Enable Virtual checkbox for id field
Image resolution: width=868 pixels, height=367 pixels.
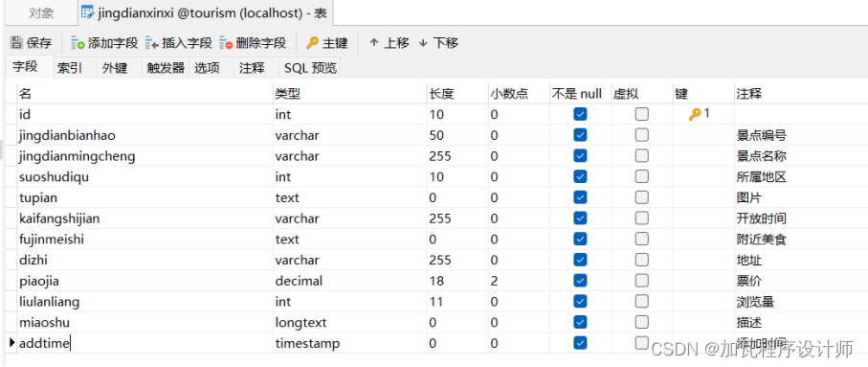[641, 114]
